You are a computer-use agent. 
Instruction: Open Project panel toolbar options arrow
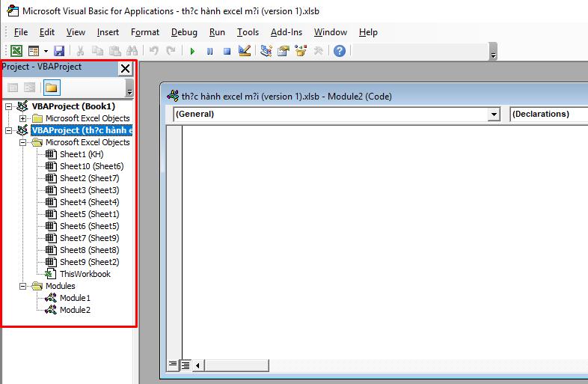coord(129,88)
